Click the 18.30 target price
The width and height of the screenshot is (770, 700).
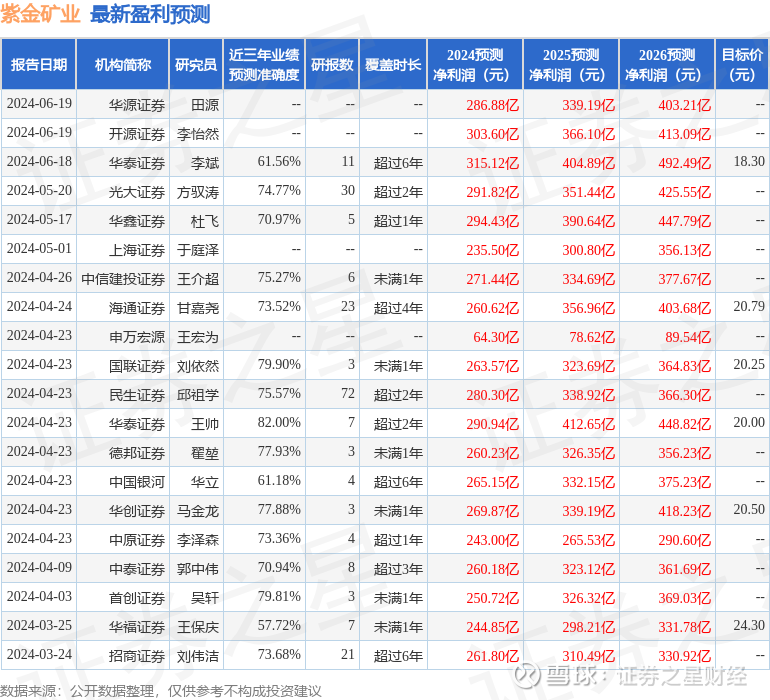[x=749, y=161]
